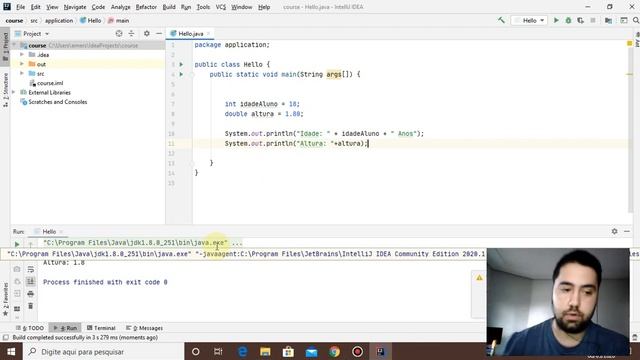Toggle scroll to end in Run console

click(x=31, y=281)
